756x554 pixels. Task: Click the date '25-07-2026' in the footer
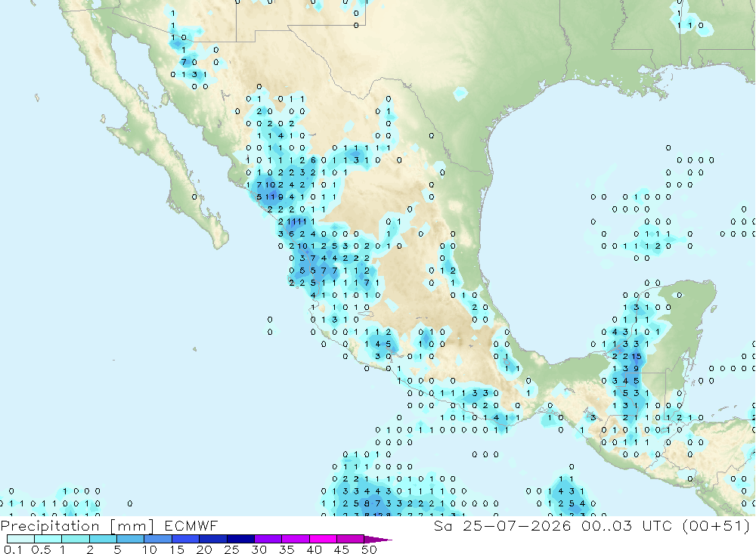(517, 525)
